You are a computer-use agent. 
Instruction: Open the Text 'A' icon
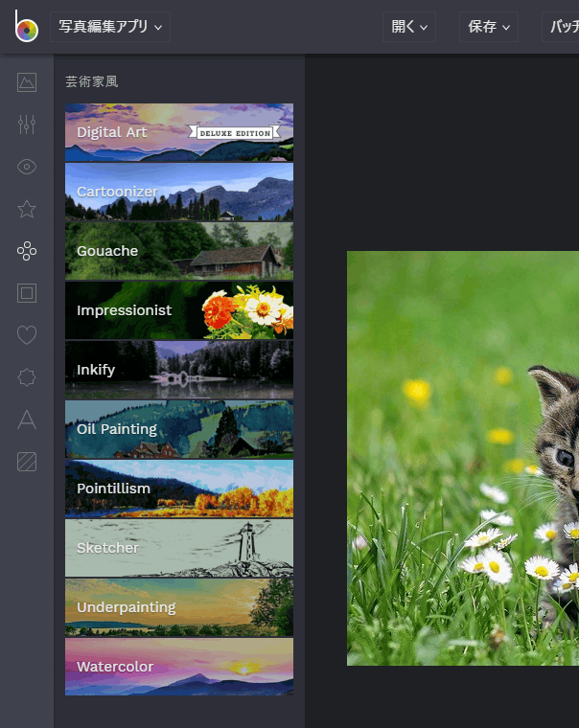[27, 420]
